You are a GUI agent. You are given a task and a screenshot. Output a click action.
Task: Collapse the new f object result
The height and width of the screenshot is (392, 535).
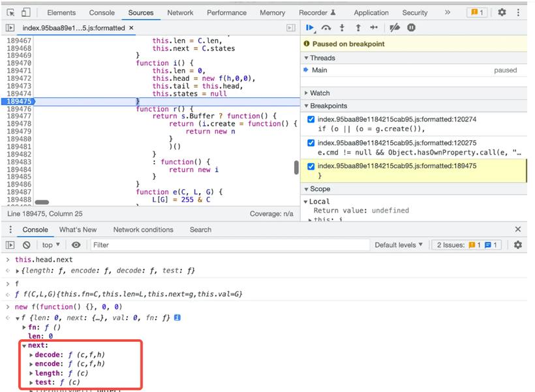coord(18,318)
